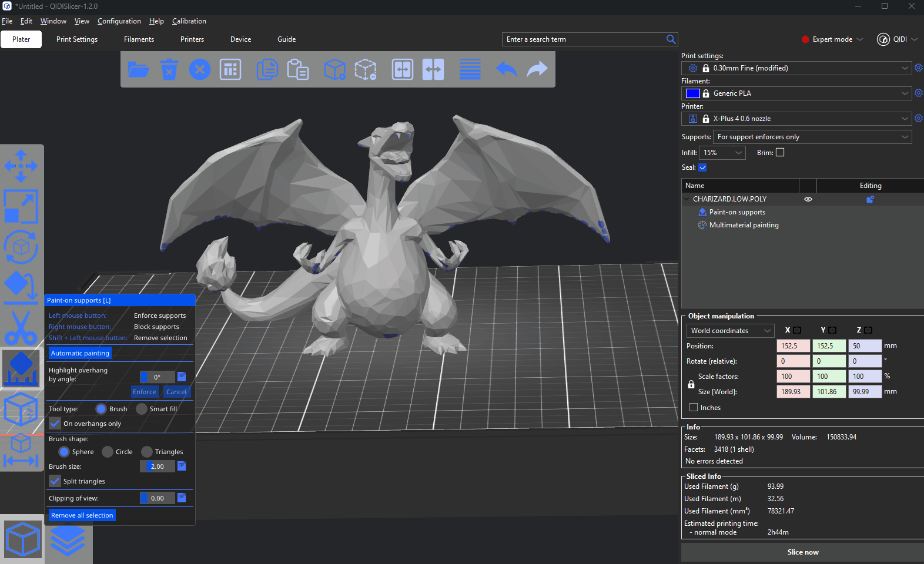Viewport: 924px width, 564px height.
Task: Click the Redo arrow icon
Action: pyautogui.click(x=537, y=69)
